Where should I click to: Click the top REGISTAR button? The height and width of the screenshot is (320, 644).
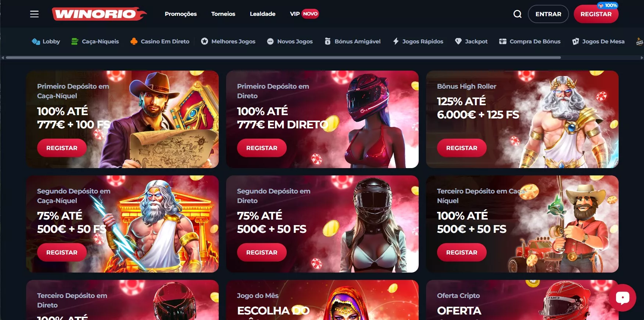596,14
